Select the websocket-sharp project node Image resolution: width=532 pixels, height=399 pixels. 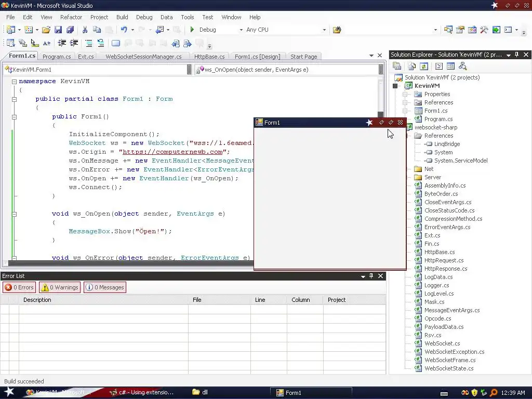436,128
